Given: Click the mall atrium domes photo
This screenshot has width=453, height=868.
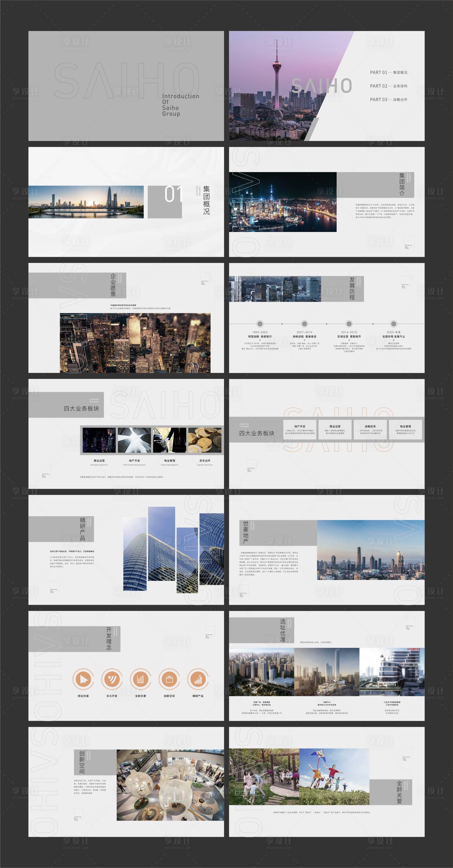Looking at the screenshot, I should (170, 785).
